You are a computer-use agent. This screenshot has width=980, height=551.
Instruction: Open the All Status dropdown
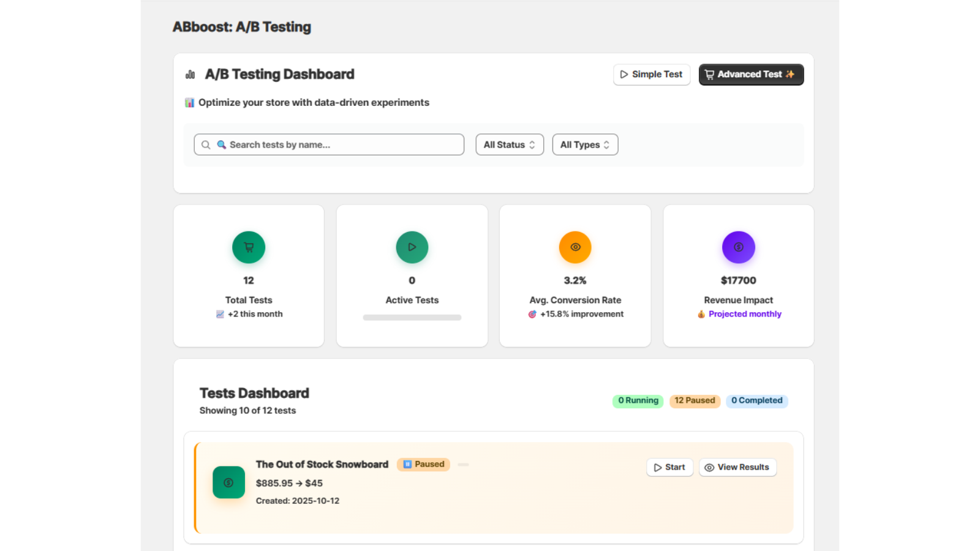pyautogui.click(x=509, y=144)
